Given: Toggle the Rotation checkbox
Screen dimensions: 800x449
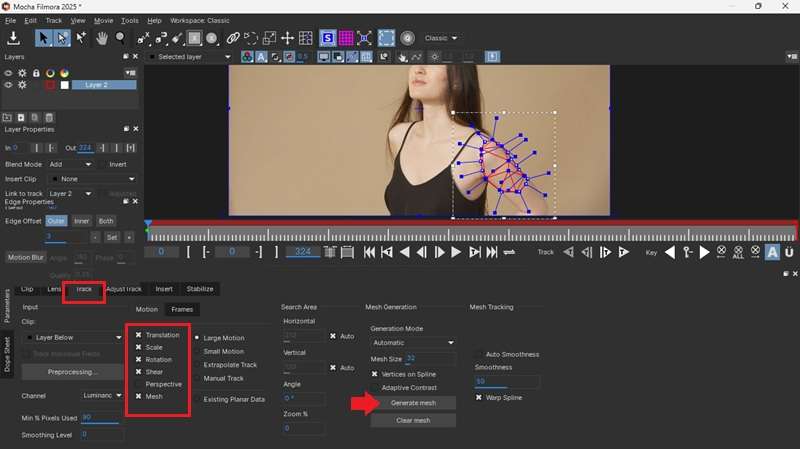Looking at the screenshot, I should coord(138,360).
